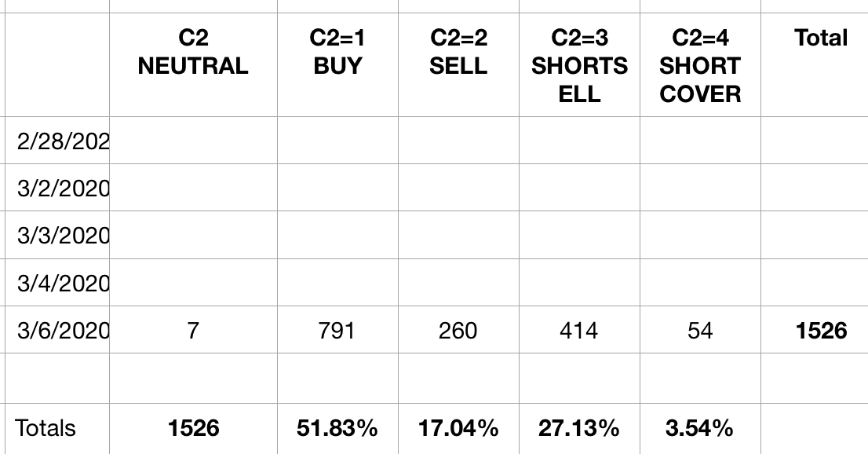The image size is (868, 454).
Task: Select the 3/3/2020 date cell
Action: [63, 236]
